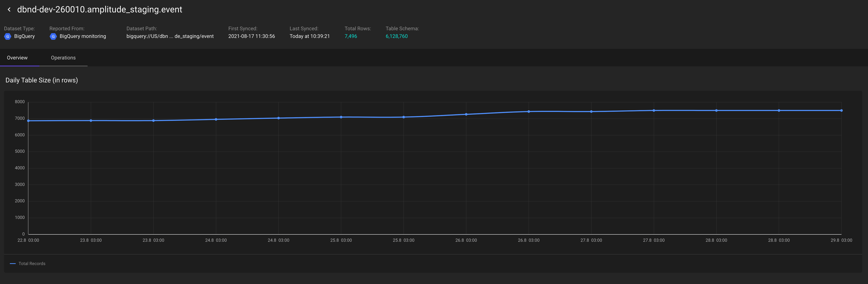Click the truncated Dataset Path text
This screenshot has width=868, height=284.
tap(170, 36)
